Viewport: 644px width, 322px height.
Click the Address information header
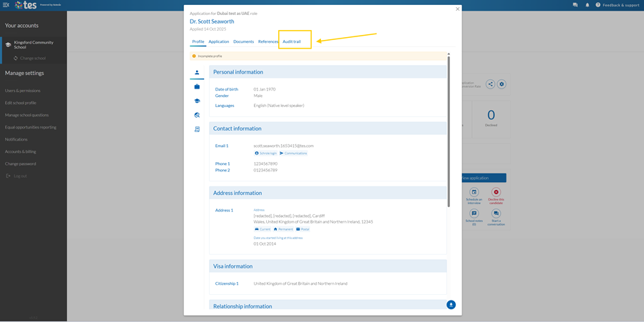click(327, 193)
